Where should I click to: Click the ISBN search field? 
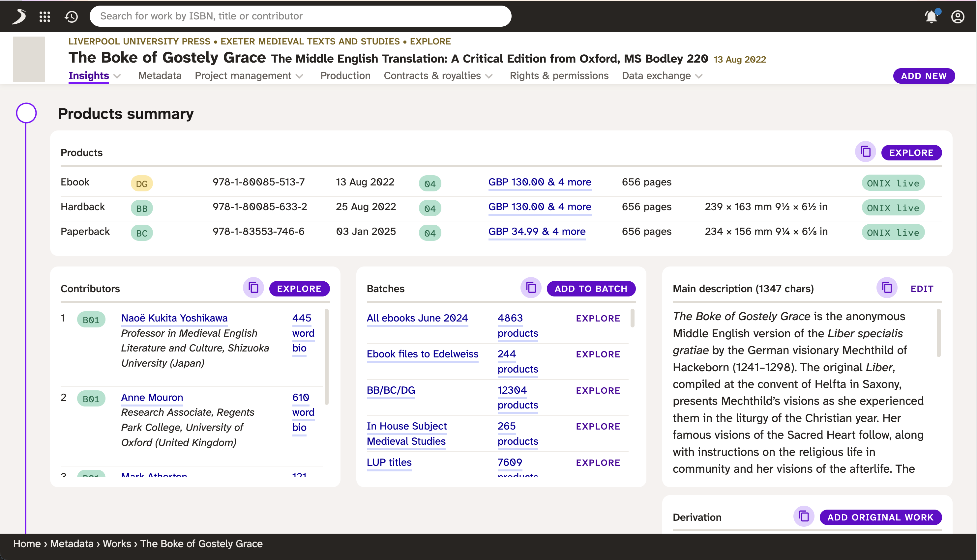click(x=300, y=16)
